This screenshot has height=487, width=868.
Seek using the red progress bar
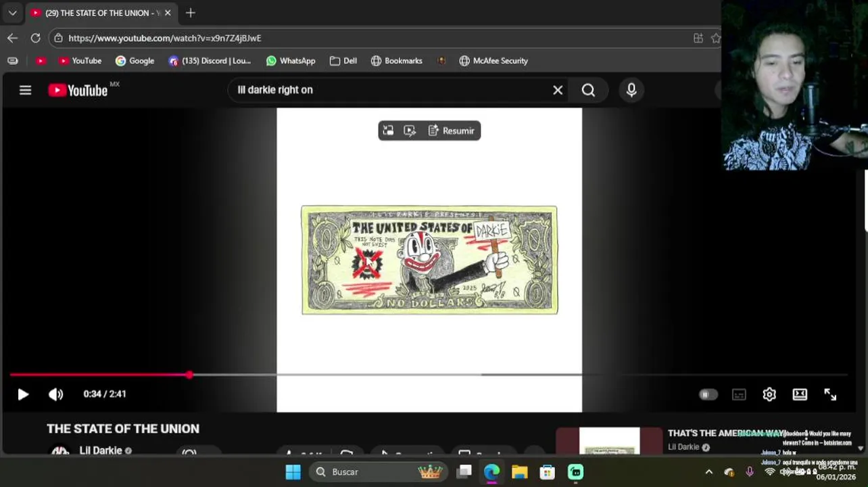coord(99,374)
